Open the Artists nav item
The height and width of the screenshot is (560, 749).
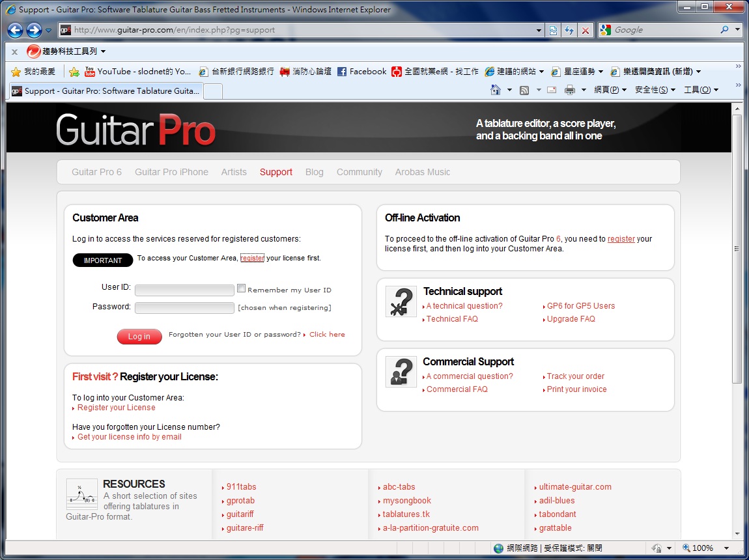pyautogui.click(x=234, y=173)
